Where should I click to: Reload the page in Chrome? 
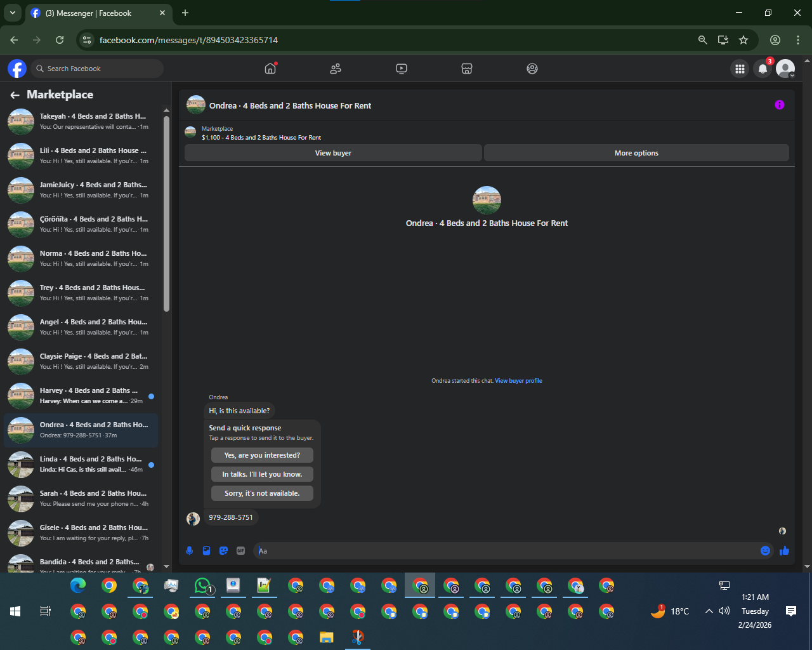[60, 40]
